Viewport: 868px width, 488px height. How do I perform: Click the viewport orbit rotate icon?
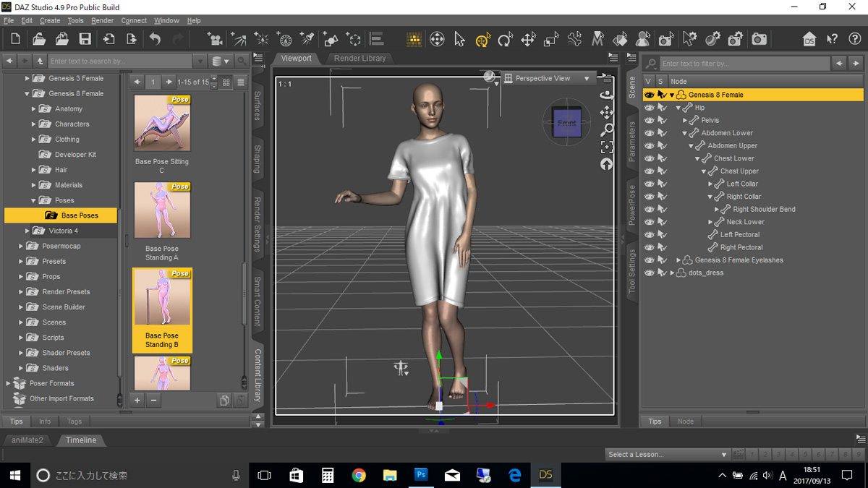pyautogui.click(x=606, y=95)
